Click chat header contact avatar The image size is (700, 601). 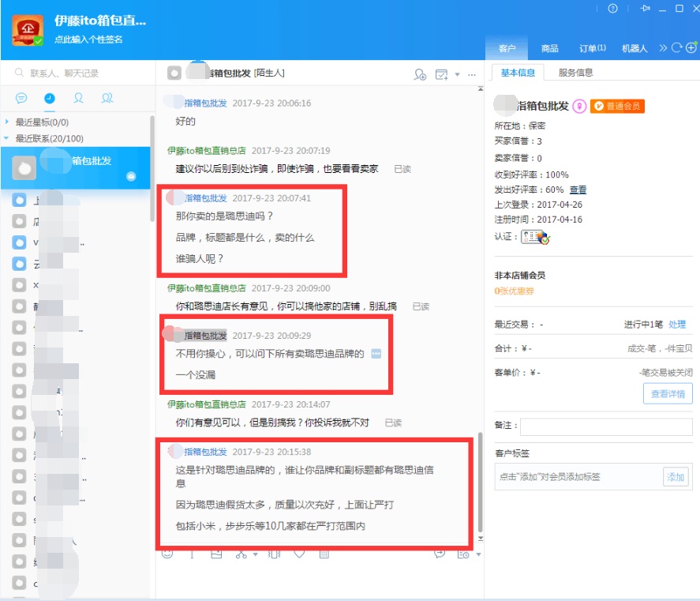174,73
